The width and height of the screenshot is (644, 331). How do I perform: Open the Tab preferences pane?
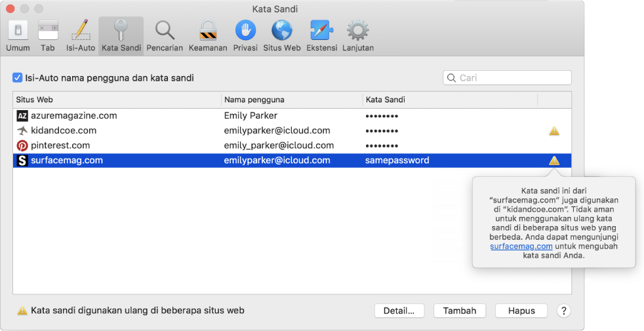(x=48, y=36)
